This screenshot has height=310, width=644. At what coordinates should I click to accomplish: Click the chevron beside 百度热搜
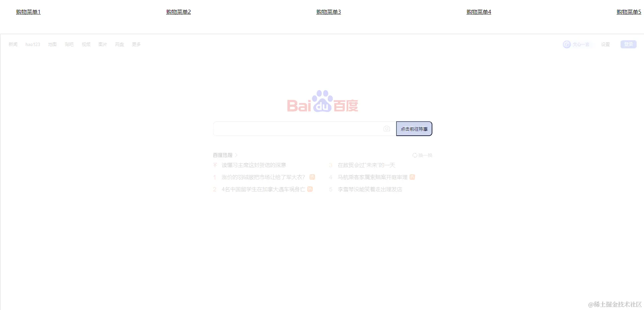[x=236, y=155]
